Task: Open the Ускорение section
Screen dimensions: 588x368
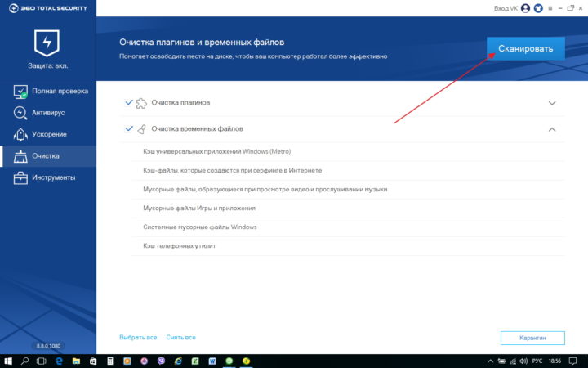Action: tap(48, 134)
